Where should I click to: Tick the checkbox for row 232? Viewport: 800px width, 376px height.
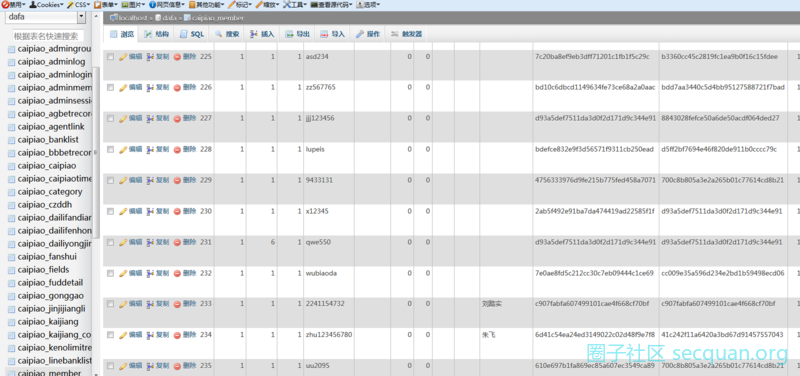[x=110, y=273]
